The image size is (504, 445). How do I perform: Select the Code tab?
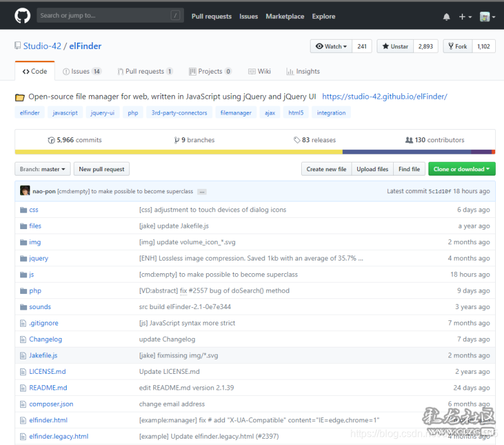[x=35, y=71]
